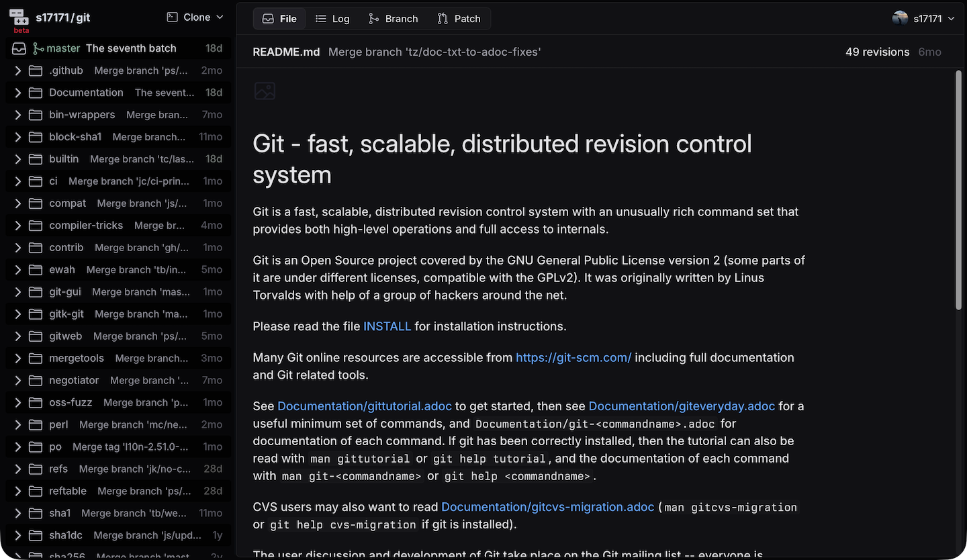Follow the https://git-scm.com/ link

pos(573,357)
